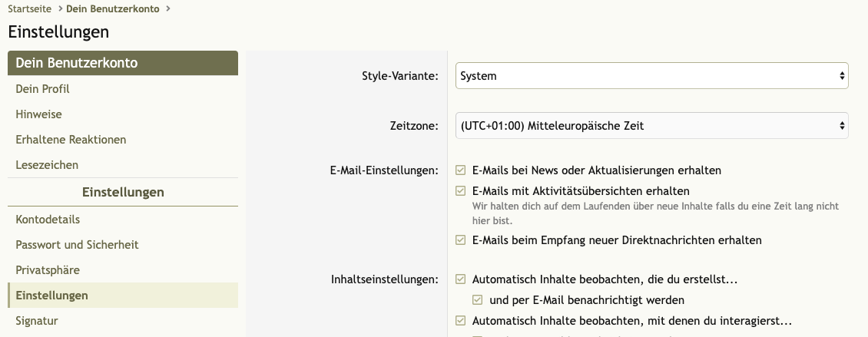Open Dein Profil in sidebar
The height and width of the screenshot is (337, 868).
pos(42,89)
